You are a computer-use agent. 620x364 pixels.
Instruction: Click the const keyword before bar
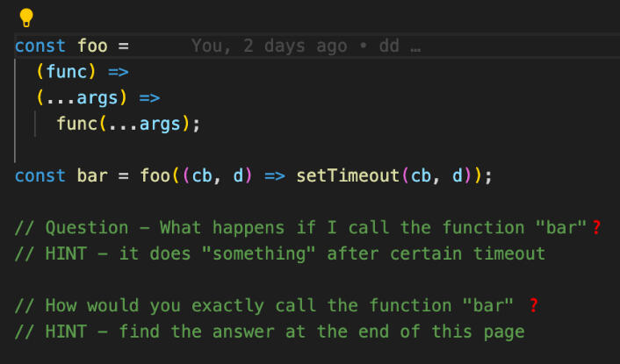40,175
